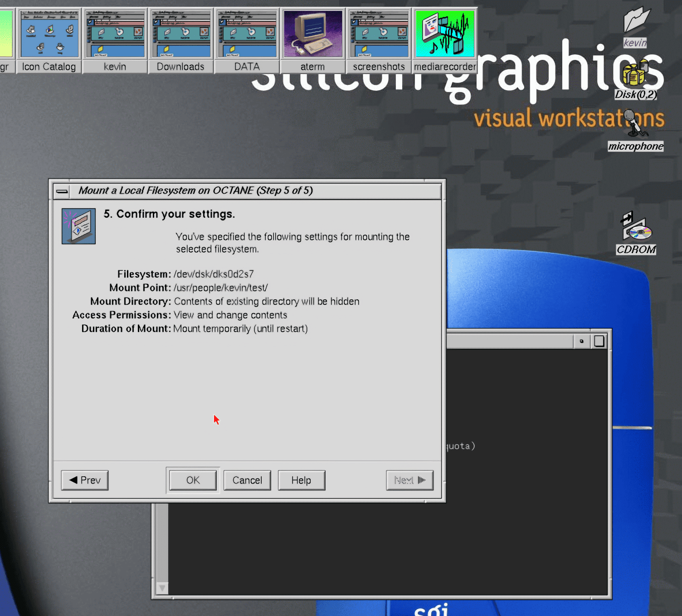Click "Contents of existing directory will be hidden"

pos(267,301)
